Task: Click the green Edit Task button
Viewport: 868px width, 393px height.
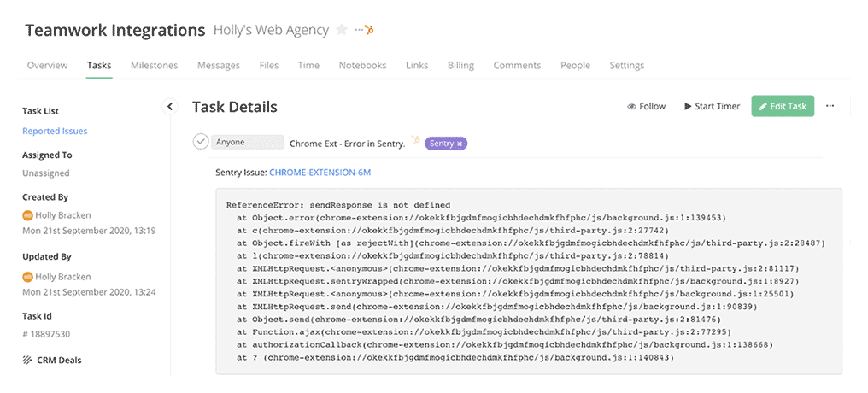Action: (783, 107)
